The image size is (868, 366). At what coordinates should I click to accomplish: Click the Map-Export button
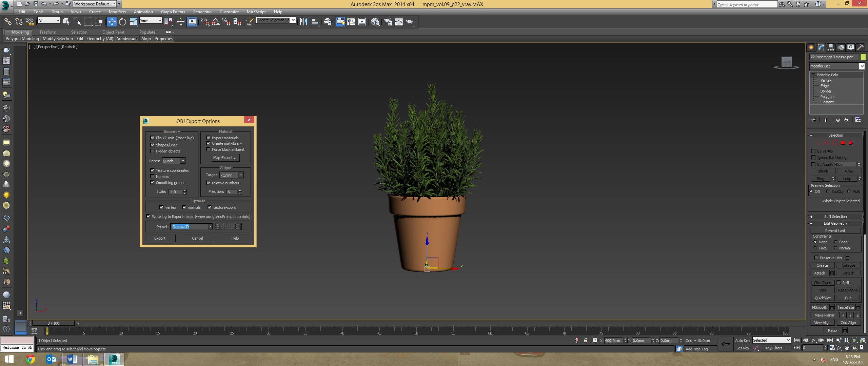point(224,158)
